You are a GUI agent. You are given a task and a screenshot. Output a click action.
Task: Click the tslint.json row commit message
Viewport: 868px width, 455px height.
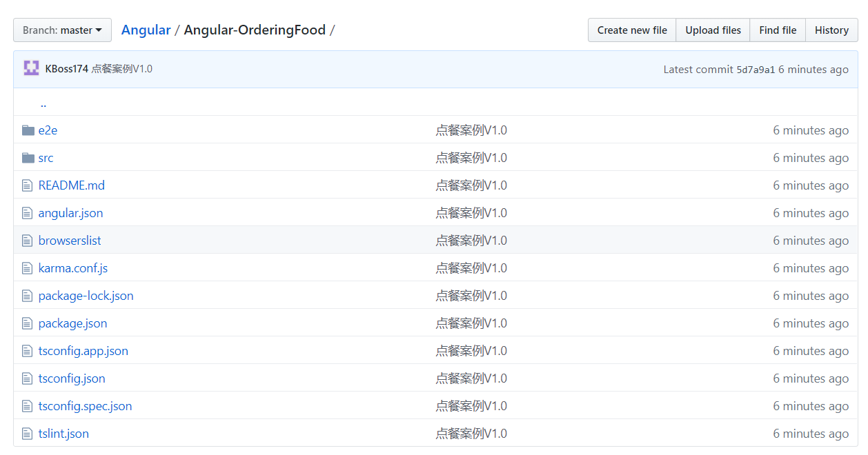(x=471, y=434)
